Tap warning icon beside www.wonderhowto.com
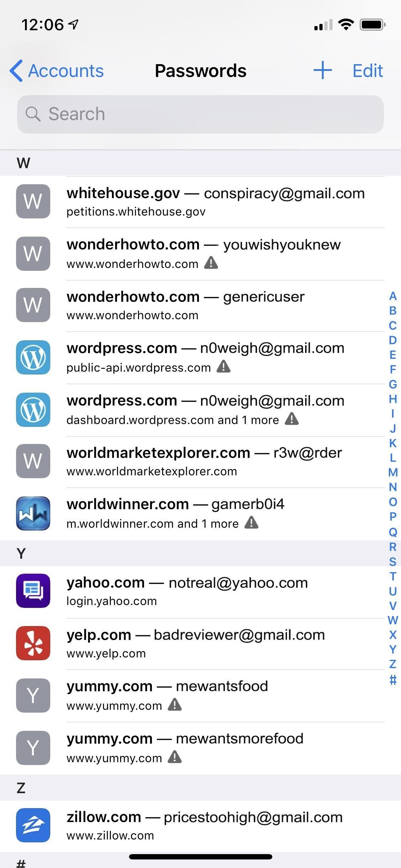401x868 pixels. pos(211,263)
